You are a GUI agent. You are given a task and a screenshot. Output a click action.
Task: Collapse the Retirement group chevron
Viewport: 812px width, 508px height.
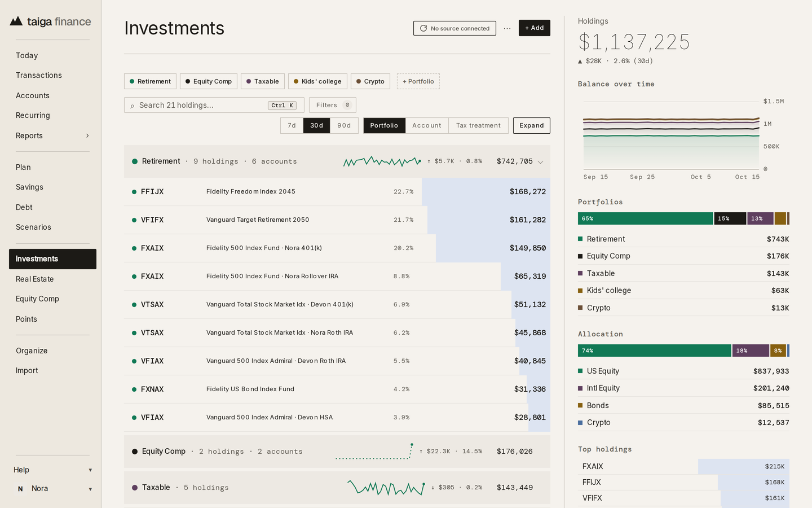click(x=540, y=162)
